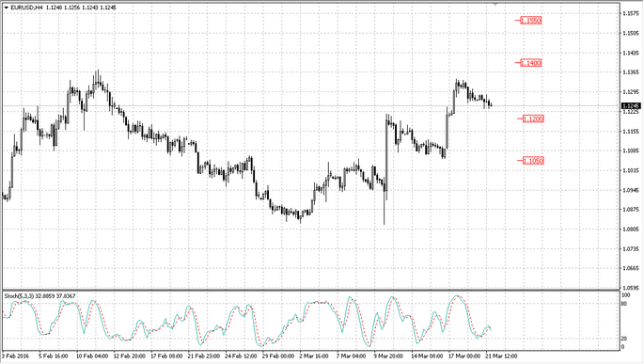
Task: Click the 1.1365 level on price scale
Action: pos(631,72)
